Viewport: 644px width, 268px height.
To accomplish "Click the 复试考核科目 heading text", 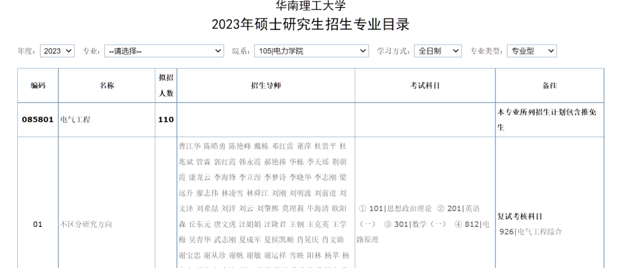I will 520,216.
